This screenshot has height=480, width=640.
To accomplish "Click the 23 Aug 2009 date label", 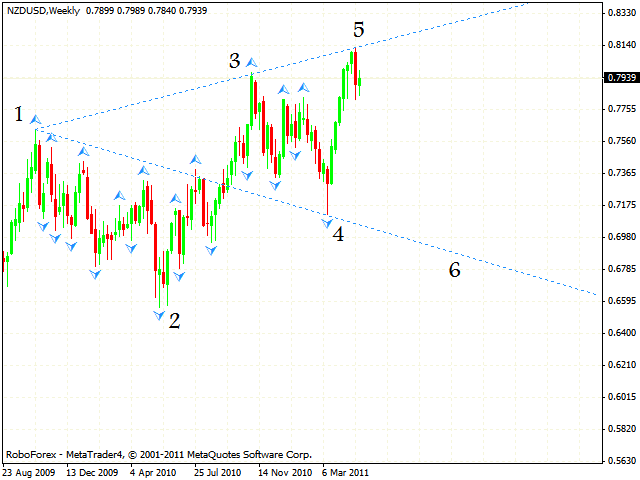I will click(29, 471).
